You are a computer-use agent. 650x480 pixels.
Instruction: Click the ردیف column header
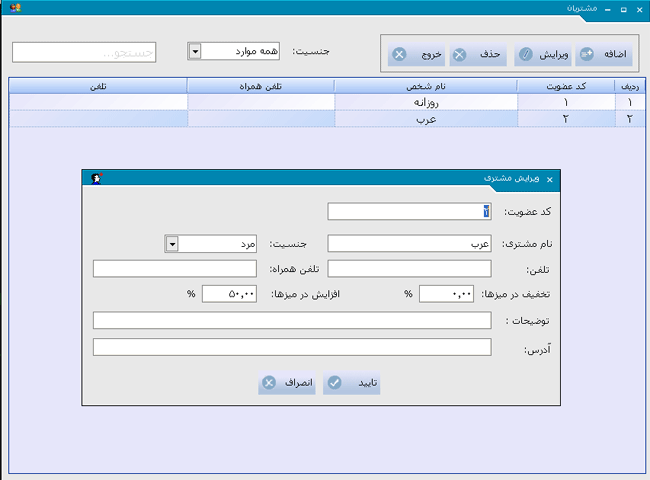[x=630, y=86]
